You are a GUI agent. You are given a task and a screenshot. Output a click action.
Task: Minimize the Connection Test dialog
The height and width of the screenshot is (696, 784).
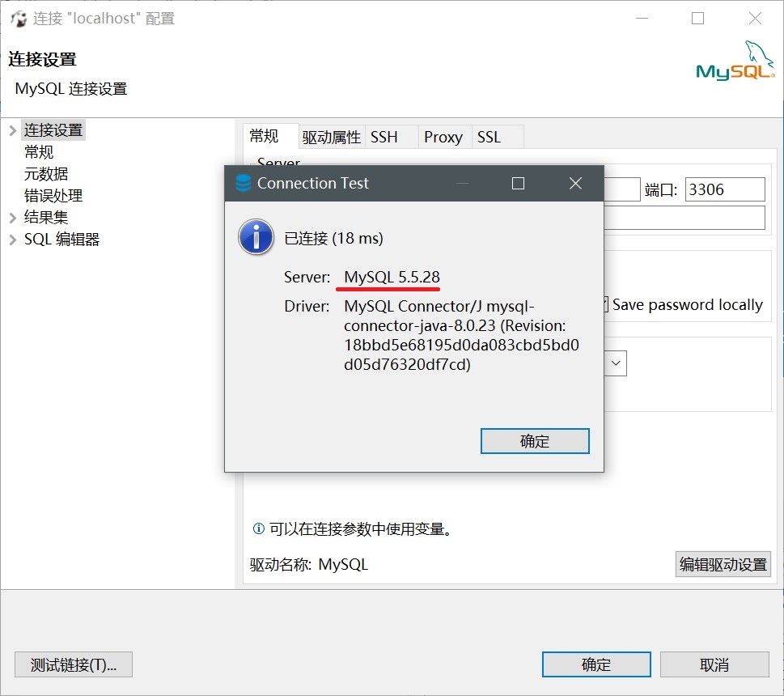[x=462, y=184]
